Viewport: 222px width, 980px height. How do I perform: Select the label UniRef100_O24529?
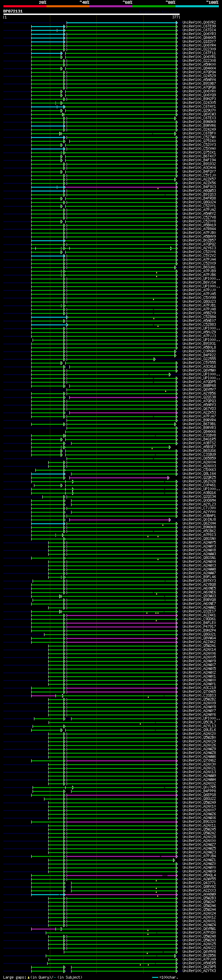point(199,76)
